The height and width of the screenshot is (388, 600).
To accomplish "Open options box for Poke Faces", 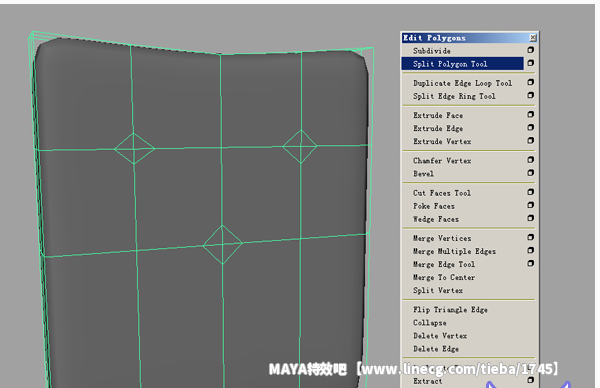I will 530,205.
